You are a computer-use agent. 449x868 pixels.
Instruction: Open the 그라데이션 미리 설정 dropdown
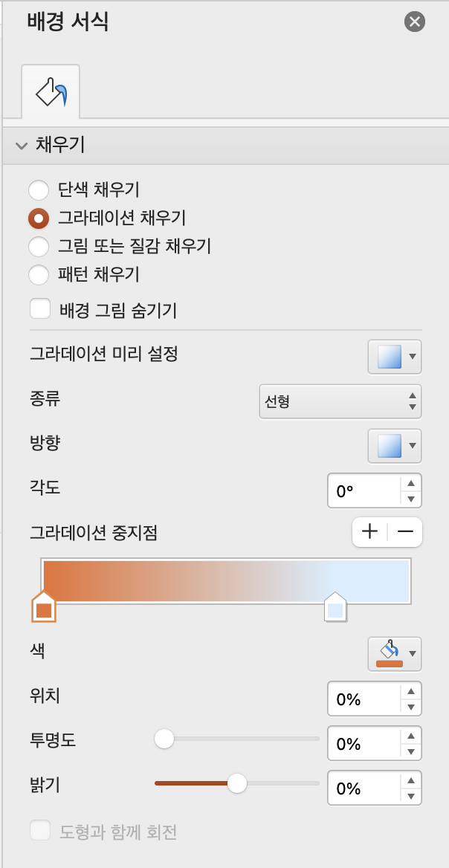pyautogui.click(x=395, y=357)
